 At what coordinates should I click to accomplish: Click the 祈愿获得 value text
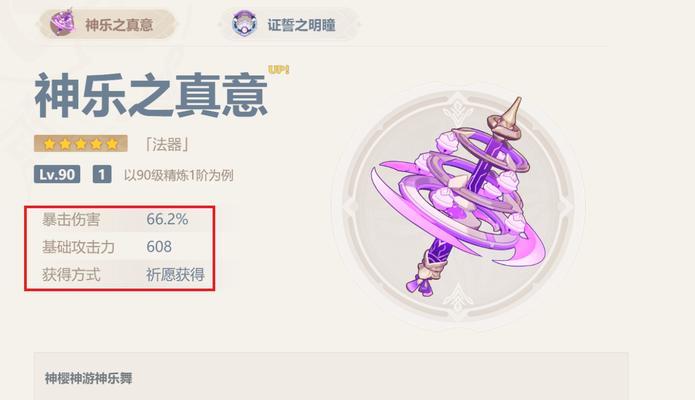pos(176,275)
